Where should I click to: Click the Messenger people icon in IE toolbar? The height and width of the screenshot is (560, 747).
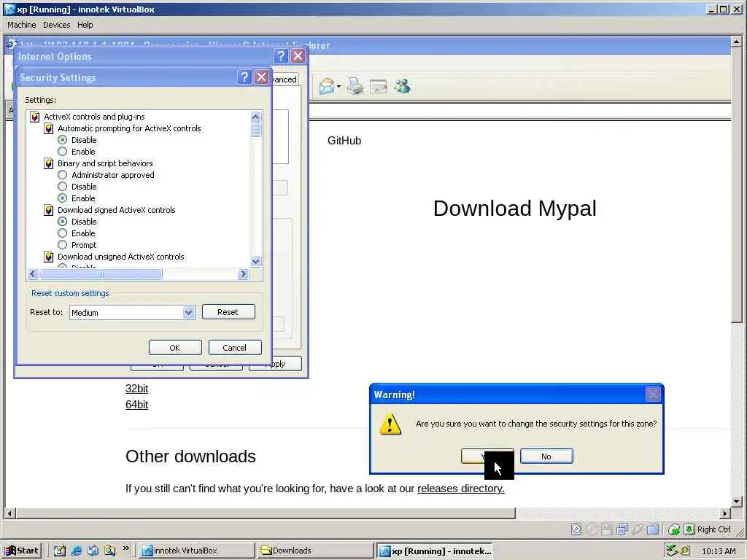coord(403,86)
